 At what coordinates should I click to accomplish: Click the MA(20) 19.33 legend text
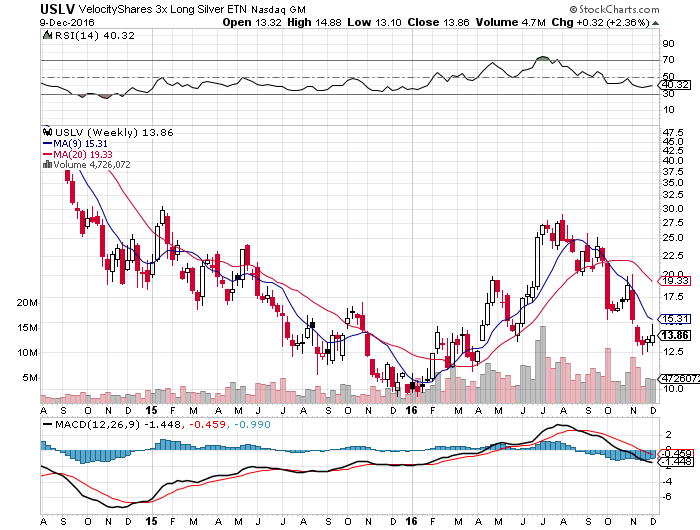click(83, 154)
